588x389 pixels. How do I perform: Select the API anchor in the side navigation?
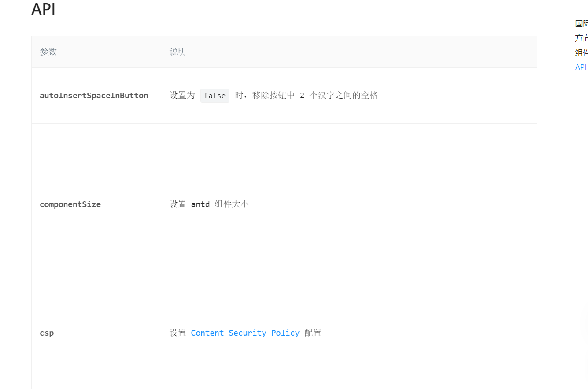(581, 67)
